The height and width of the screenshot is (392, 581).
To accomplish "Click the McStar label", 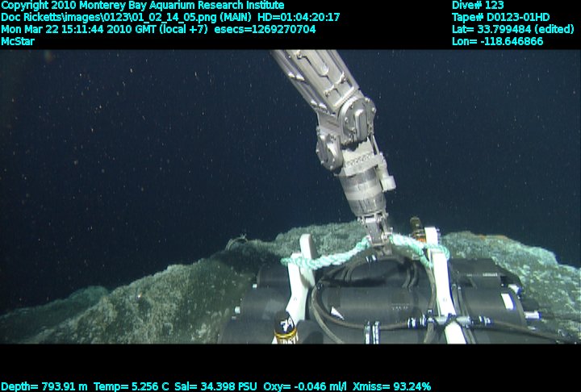I will [18, 41].
